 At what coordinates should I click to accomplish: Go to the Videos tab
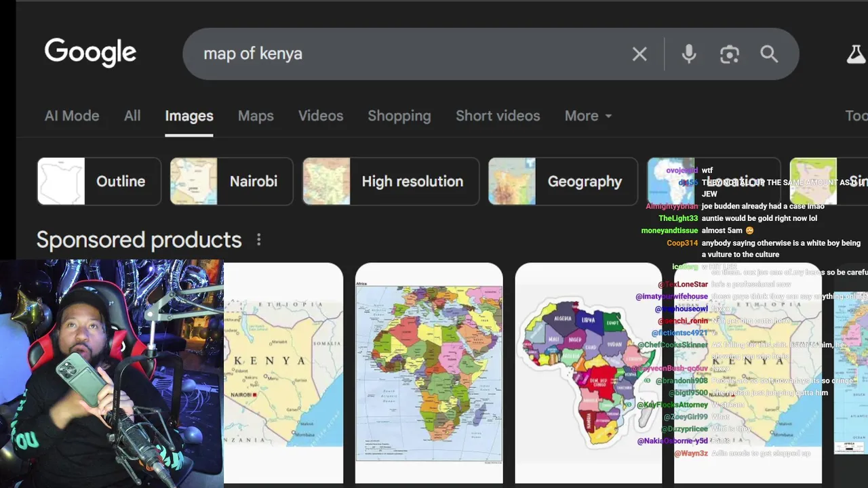(x=321, y=116)
